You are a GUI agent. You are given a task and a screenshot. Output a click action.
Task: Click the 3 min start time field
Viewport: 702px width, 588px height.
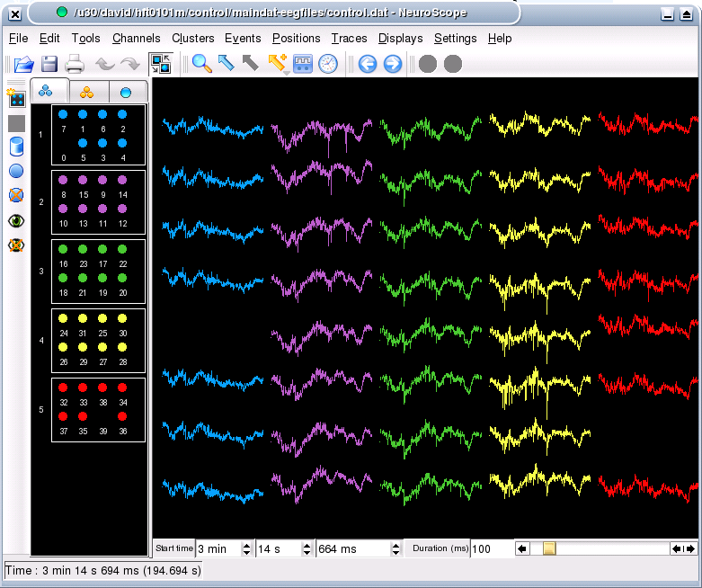tap(219, 548)
